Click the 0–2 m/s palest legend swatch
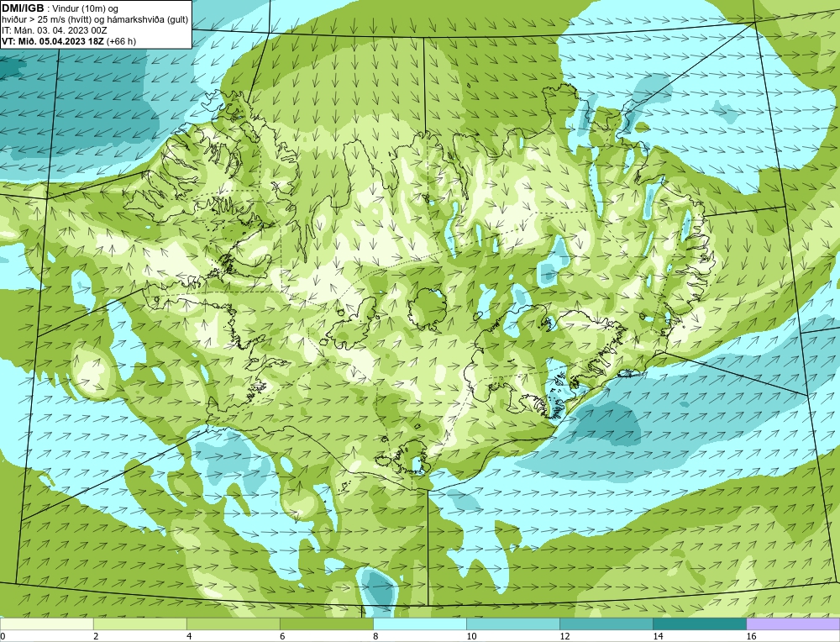 pyautogui.click(x=47, y=624)
